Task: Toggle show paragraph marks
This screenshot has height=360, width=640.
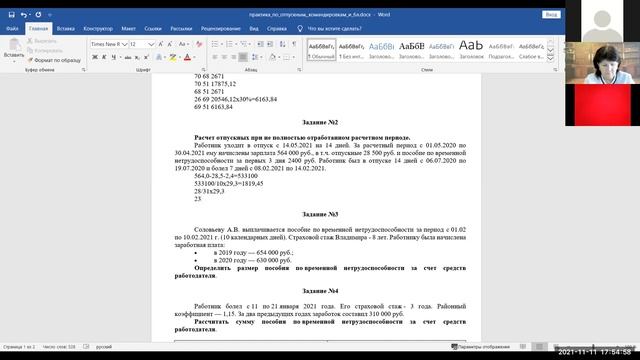Action: tap(294, 44)
